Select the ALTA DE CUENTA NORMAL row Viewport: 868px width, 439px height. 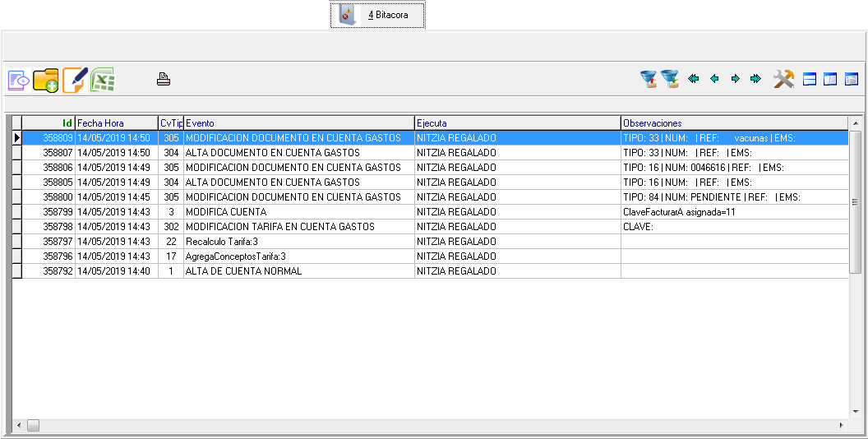point(243,271)
